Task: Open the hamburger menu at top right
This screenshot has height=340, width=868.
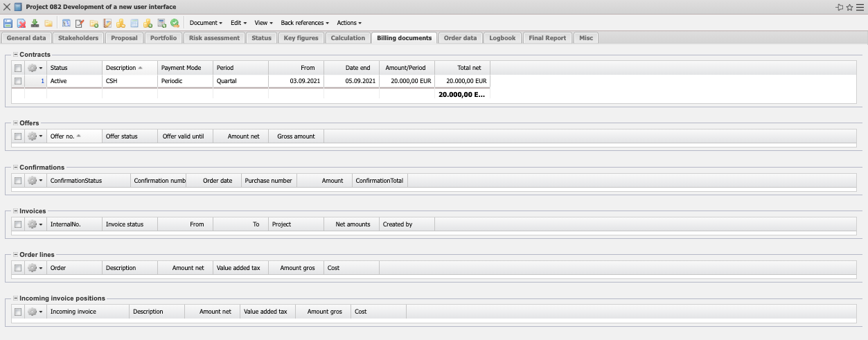Action: 860,7
